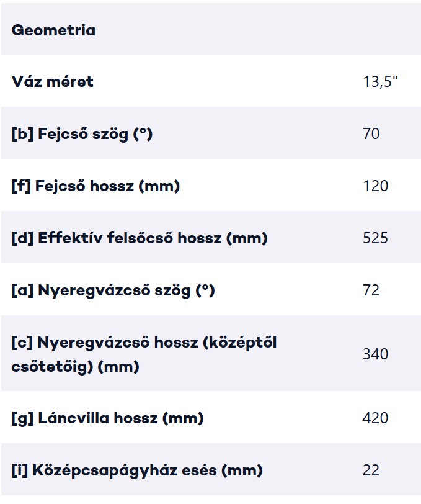Image resolution: width=421 pixels, height=504 pixels.
Task: Select the Középcsapágyház esés row label
Action: click(137, 470)
